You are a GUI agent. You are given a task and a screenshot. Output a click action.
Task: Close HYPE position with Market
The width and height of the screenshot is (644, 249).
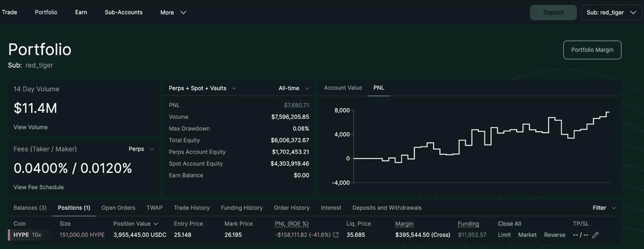coord(527,235)
